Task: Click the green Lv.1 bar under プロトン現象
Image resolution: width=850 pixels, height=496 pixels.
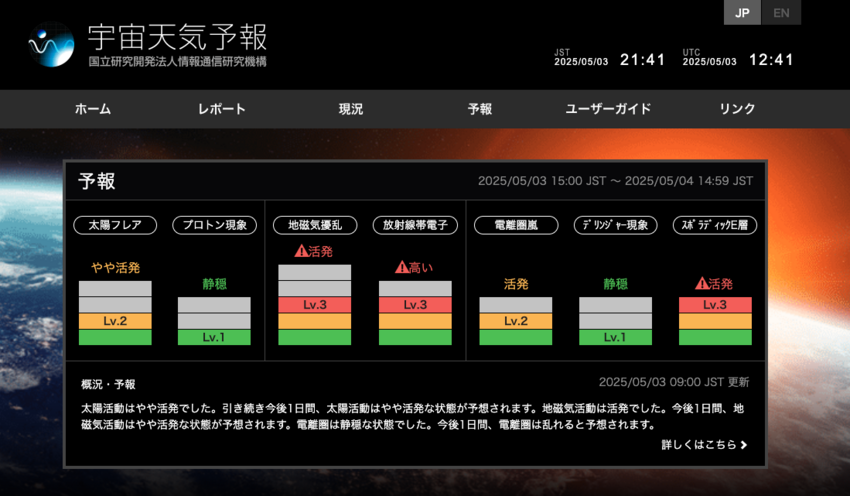Action: (214, 337)
